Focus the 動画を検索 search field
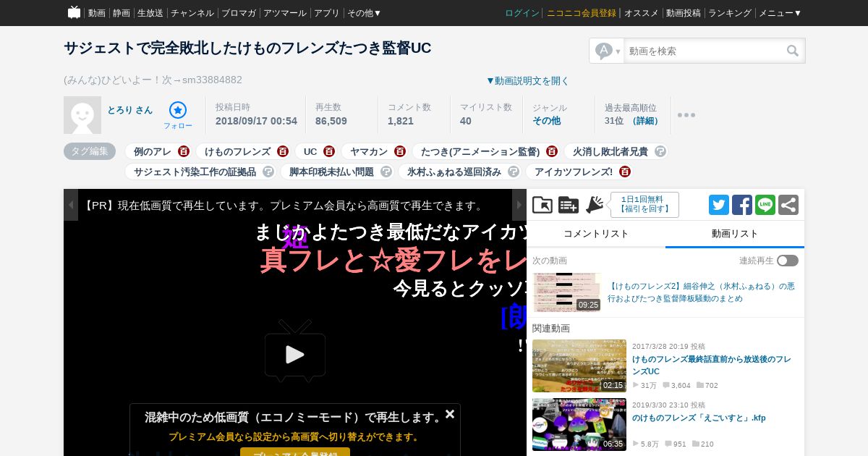Screen dimensions: 868x456 [x=705, y=51]
